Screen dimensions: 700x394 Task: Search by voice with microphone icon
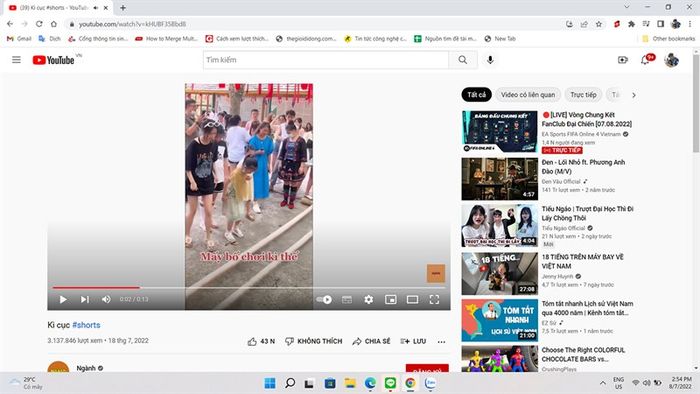click(x=490, y=60)
